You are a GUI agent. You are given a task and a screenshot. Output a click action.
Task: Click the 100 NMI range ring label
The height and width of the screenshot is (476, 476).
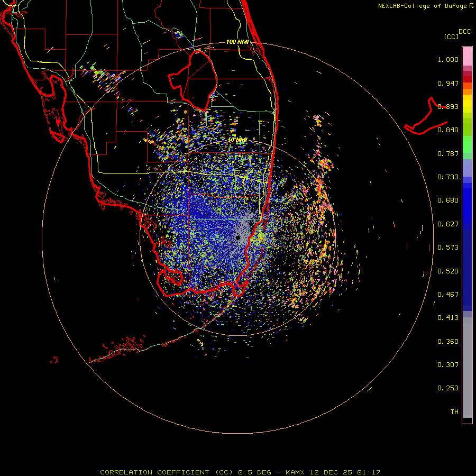click(237, 42)
